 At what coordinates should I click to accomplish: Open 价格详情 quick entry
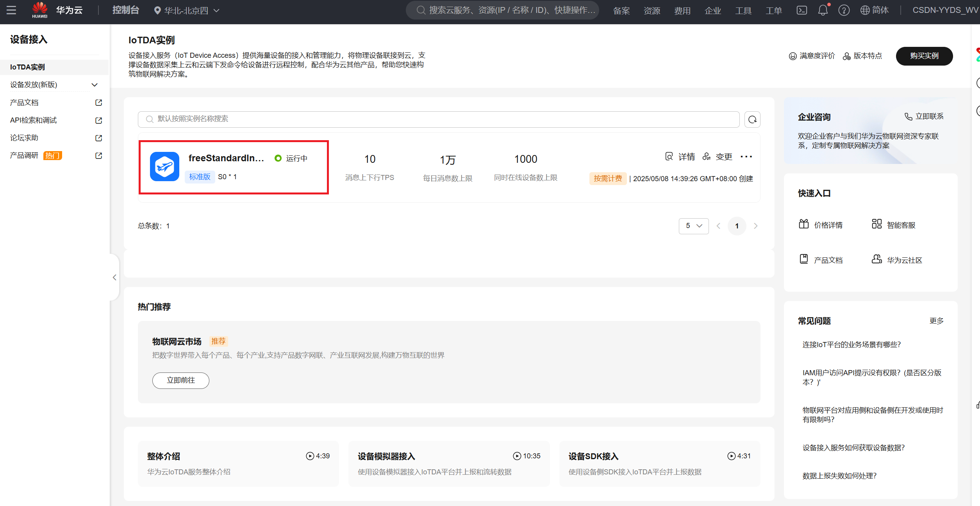click(821, 225)
